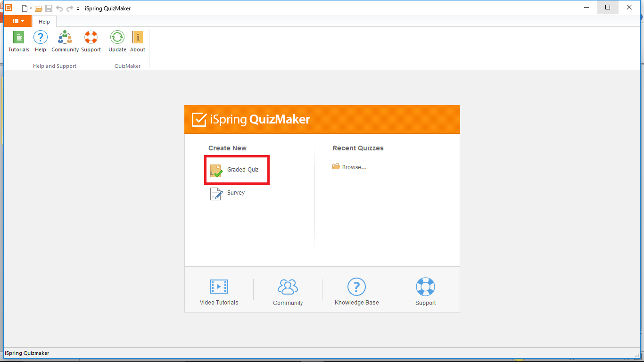Open Tutorials from the ribbon

click(x=18, y=41)
